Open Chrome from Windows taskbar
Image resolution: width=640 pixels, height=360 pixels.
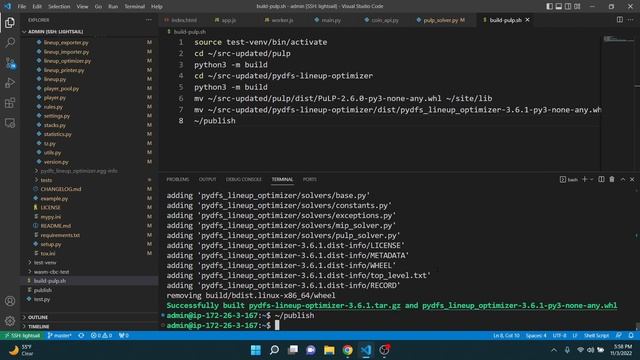tap(348, 350)
